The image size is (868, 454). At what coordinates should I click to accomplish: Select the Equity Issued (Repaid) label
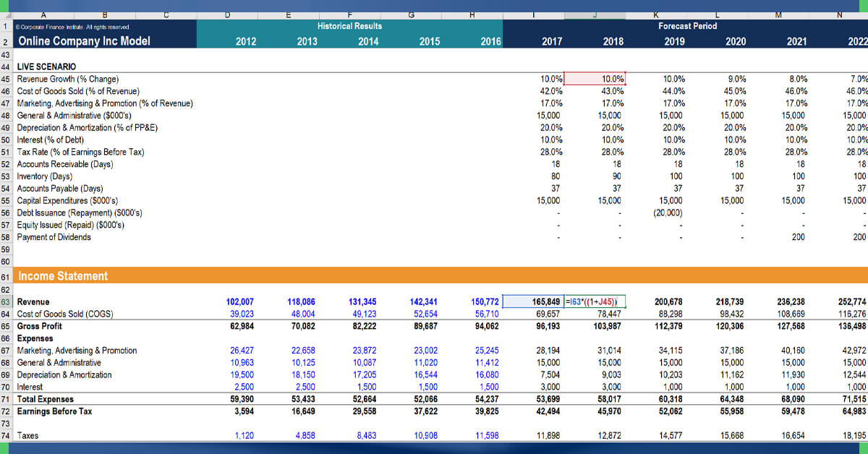pos(71,225)
